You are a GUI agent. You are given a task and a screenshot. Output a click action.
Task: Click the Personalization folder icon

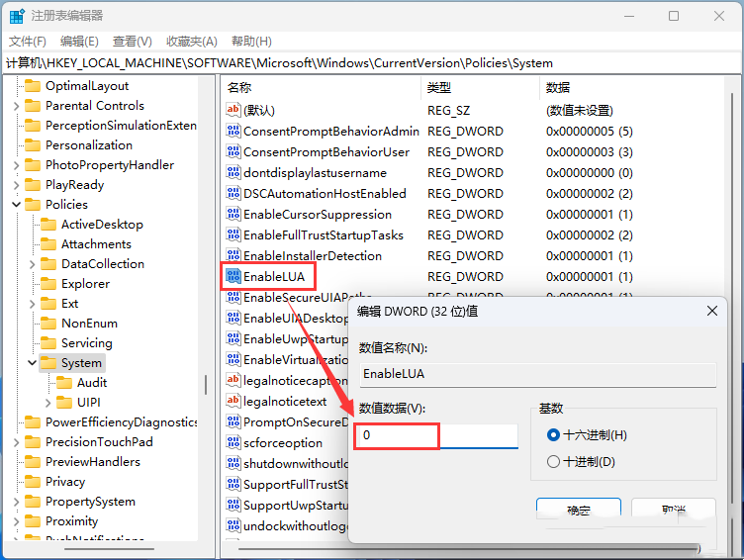point(33,145)
